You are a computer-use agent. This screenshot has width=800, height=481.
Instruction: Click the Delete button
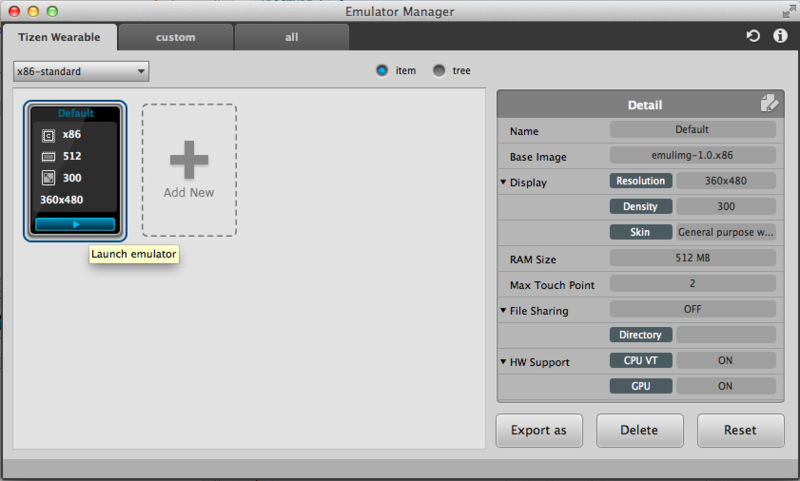tap(639, 431)
